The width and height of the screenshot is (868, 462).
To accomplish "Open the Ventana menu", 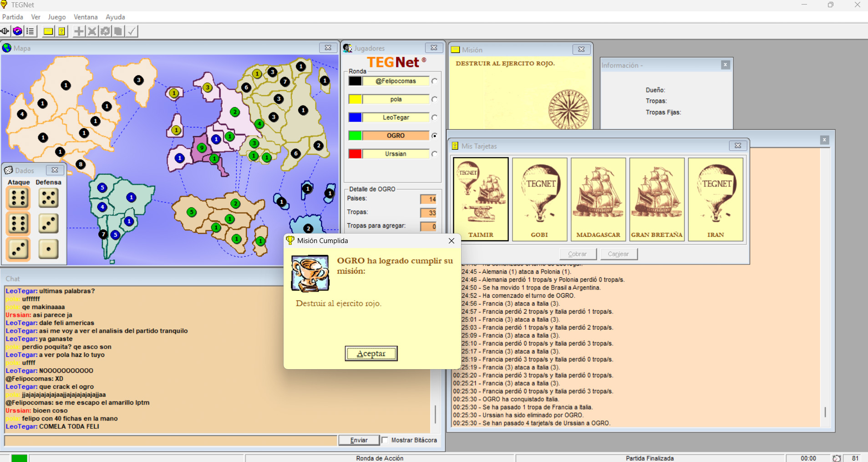I will tap(86, 17).
